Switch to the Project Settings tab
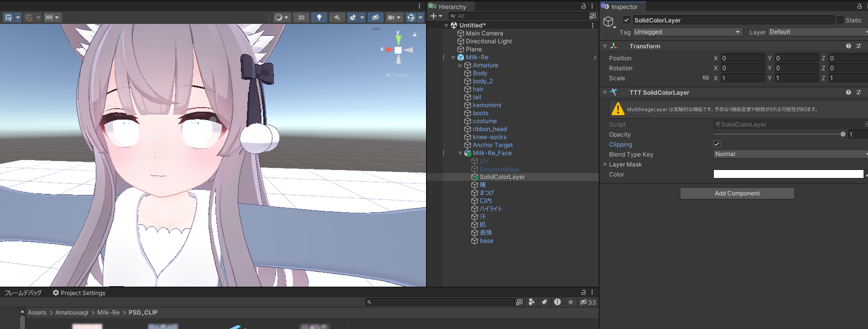 pyautogui.click(x=79, y=293)
